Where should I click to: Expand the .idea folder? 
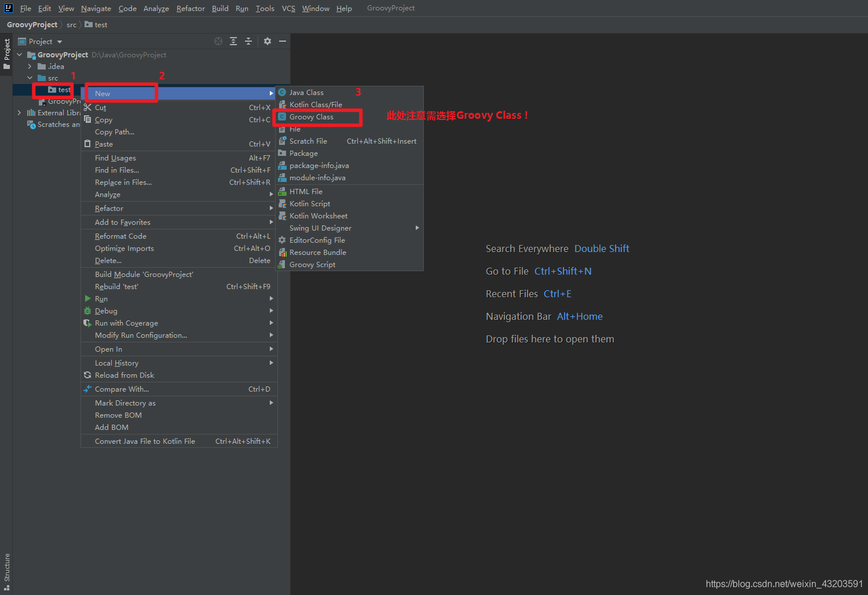[x=30, y=66]
